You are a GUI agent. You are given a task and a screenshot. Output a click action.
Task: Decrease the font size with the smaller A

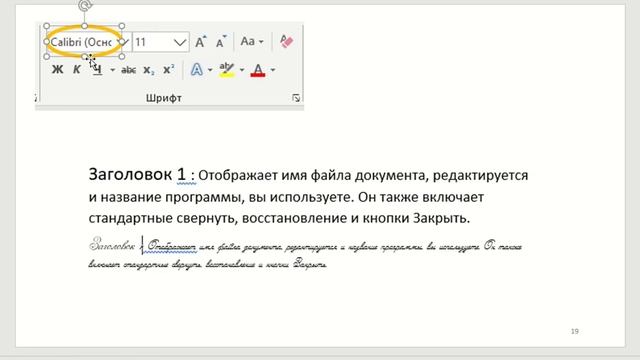click(x=221, y=42)
